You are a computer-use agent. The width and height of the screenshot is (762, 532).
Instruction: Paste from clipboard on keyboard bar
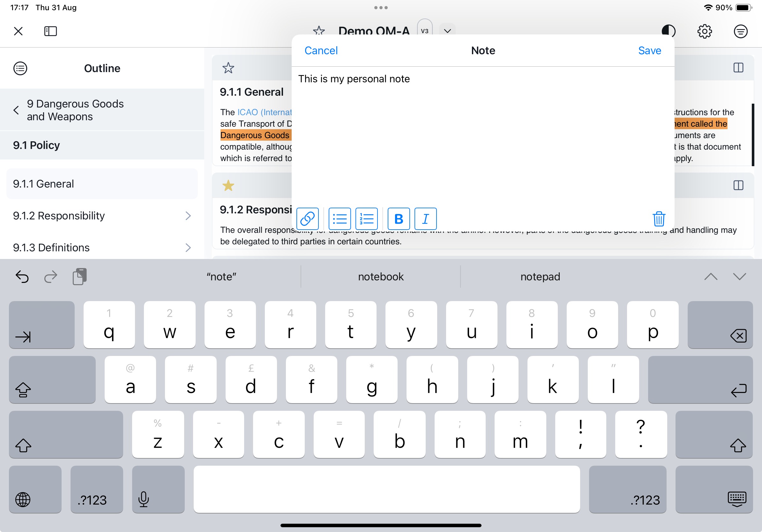tap(80, 276)
